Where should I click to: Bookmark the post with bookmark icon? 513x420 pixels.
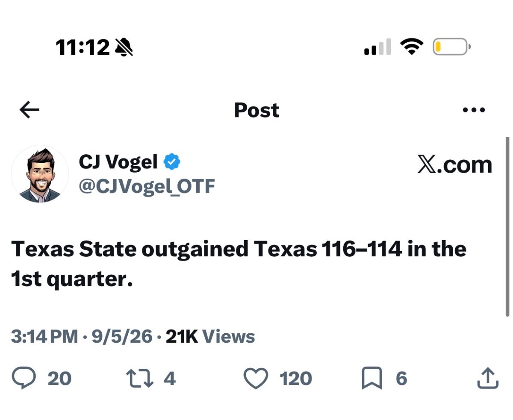pos(371,379)
